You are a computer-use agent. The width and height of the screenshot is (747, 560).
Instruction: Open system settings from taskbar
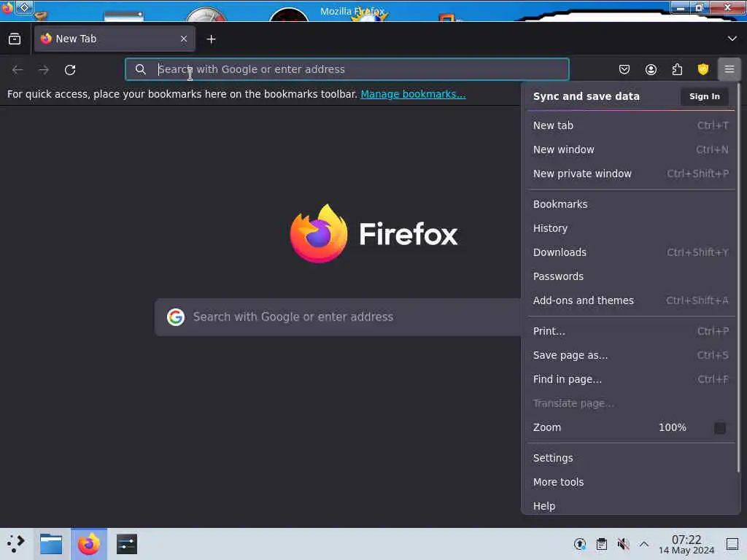point(127,544)
